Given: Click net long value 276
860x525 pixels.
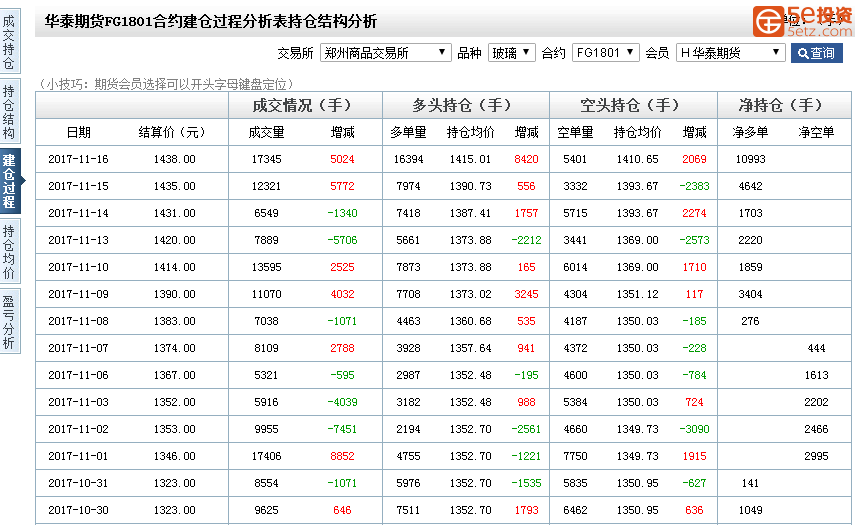Looking at the screenshot, I should (x=750, y=321).
